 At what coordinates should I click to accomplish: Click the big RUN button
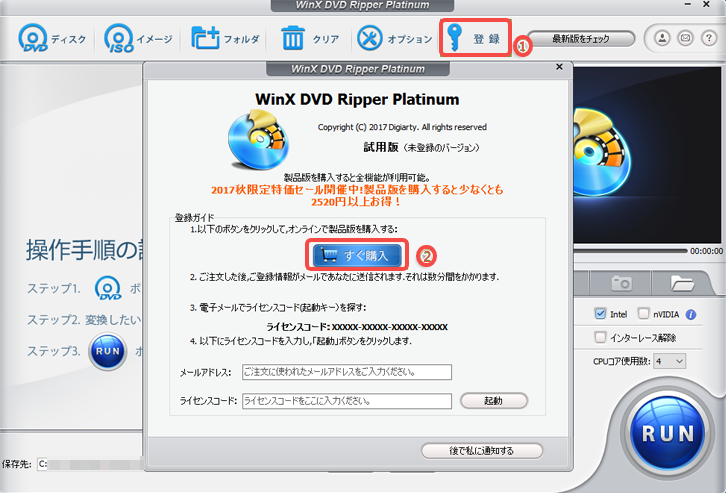pos(668,433)
